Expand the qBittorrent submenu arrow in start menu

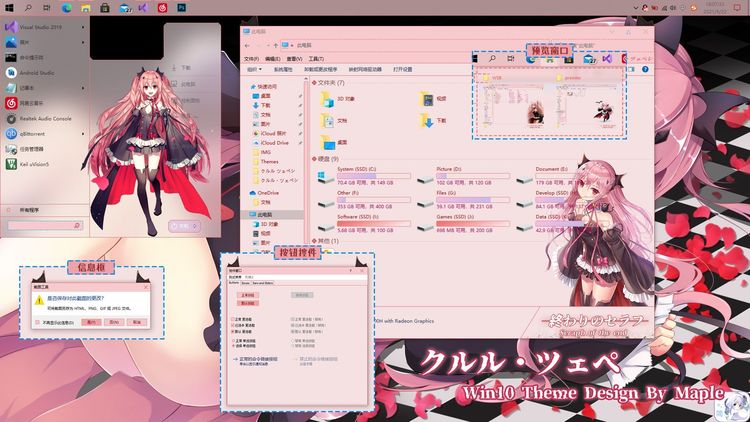(x=83, y=134)
